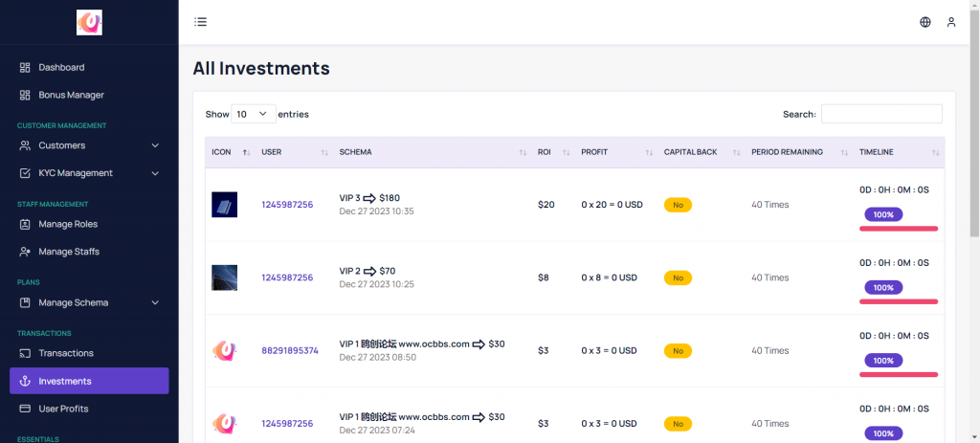Click the Transactions cast icon

point(25,353)
